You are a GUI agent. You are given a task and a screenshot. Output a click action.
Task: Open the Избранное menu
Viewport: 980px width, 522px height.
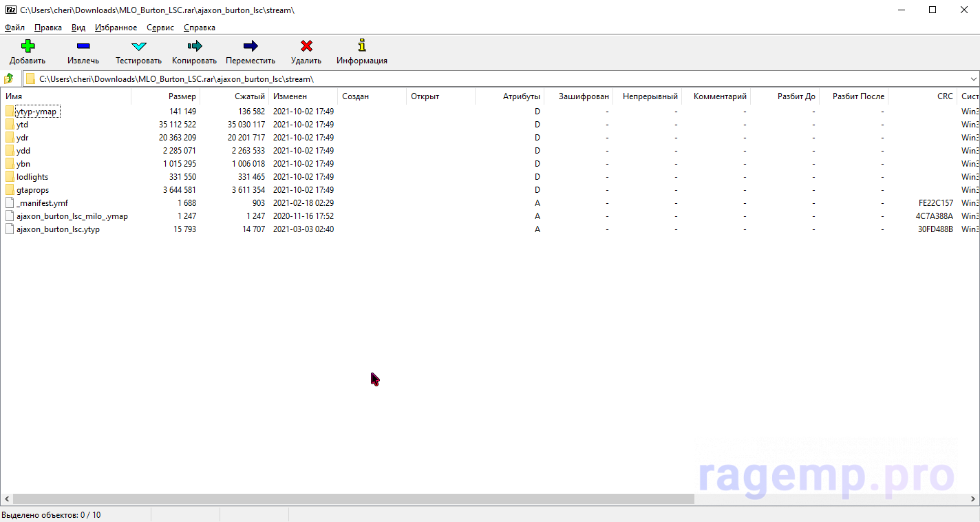point(116,28)
